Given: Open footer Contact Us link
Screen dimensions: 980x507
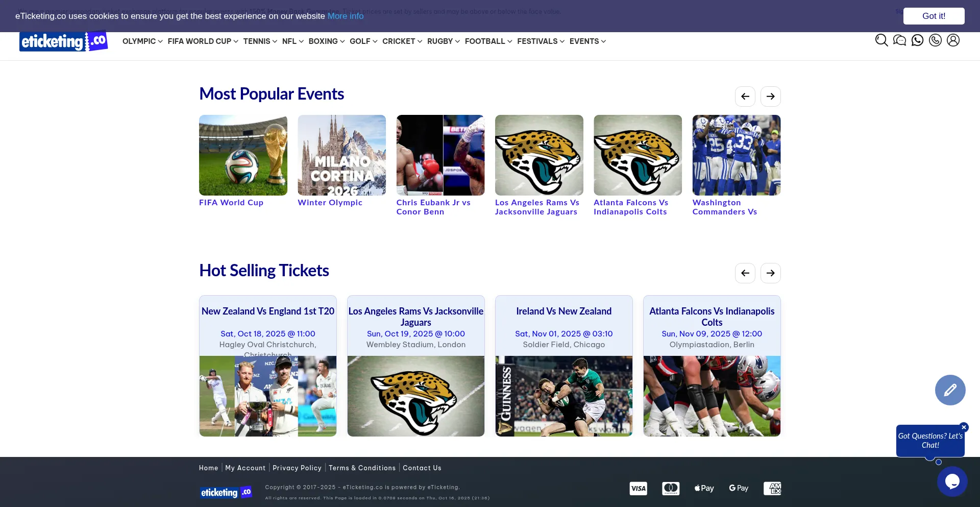Looking at the screenshot, I should (422, 468).
